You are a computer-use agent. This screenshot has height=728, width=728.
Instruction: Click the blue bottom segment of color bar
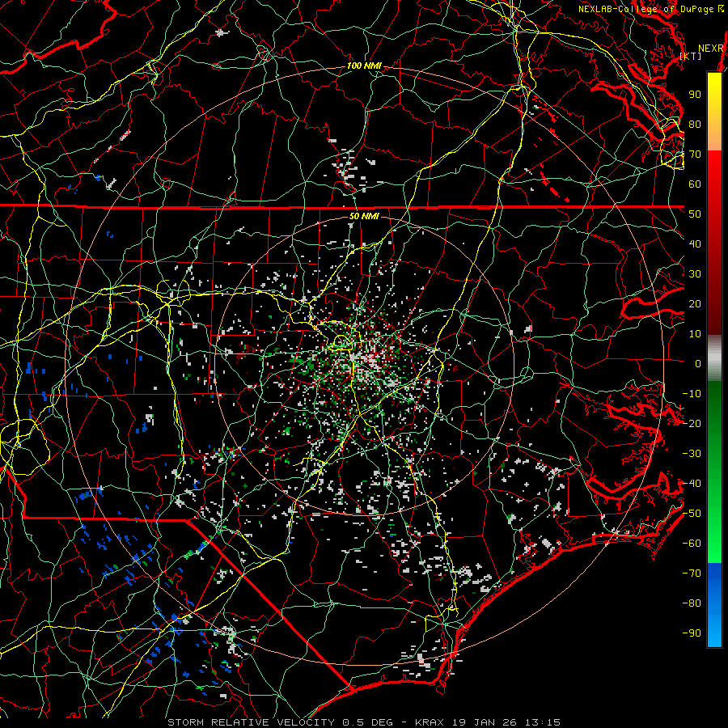point(714,604)
